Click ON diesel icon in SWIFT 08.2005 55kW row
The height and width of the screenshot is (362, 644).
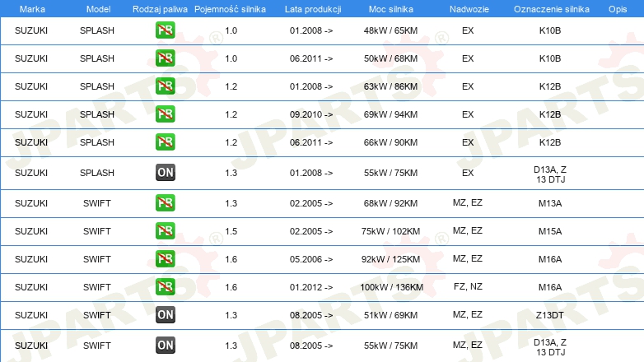click(165, 346)
